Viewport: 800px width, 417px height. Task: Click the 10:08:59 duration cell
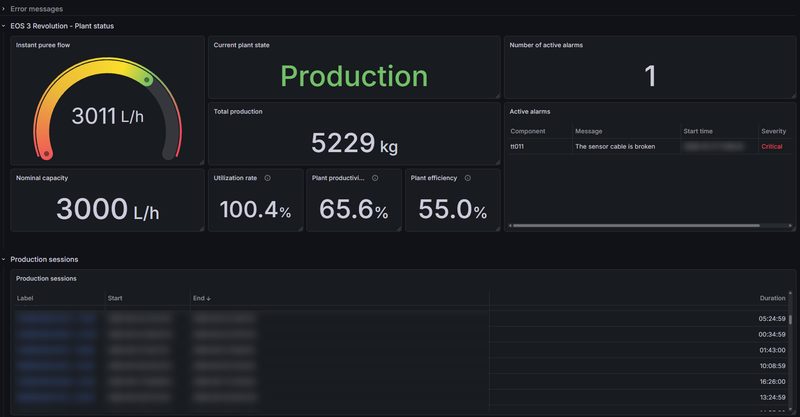[772, 366]
